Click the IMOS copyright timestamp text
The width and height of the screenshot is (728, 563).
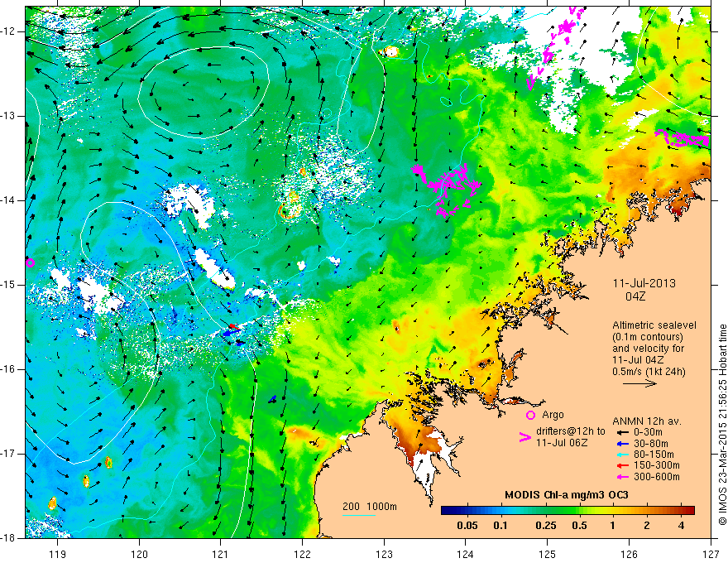pyautogui.click(x=722, y=425)
